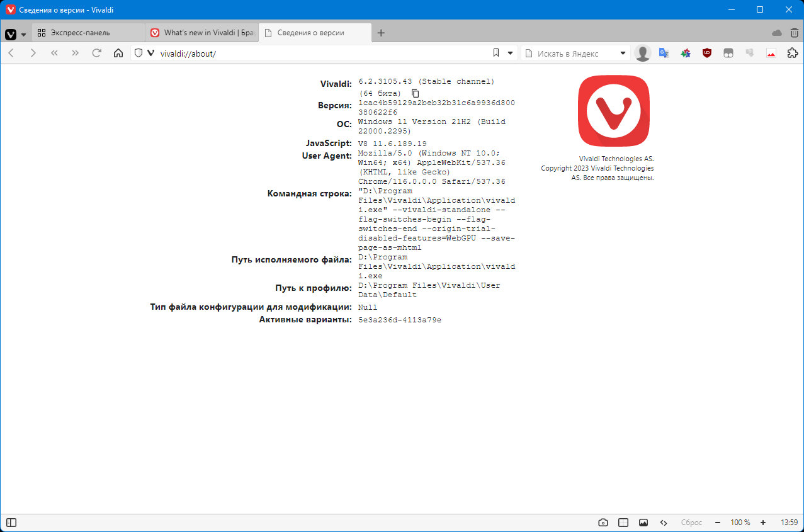
Task: Select the Сведения о версии tab
Action: [315, 33]
